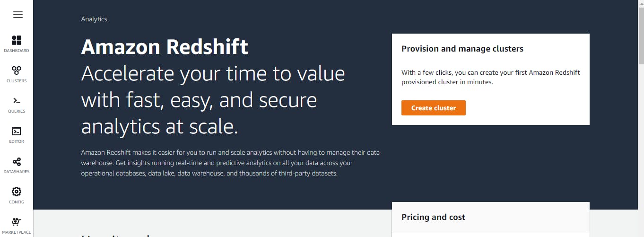Click the scrollbar up arrow
This screenshot has height=237, width=644.
click(641, 3)
